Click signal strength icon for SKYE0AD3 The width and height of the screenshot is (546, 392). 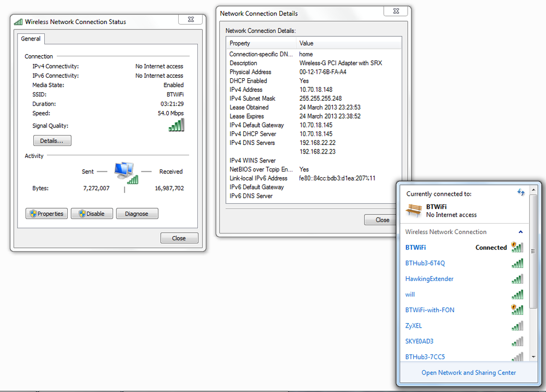point(518,341)
